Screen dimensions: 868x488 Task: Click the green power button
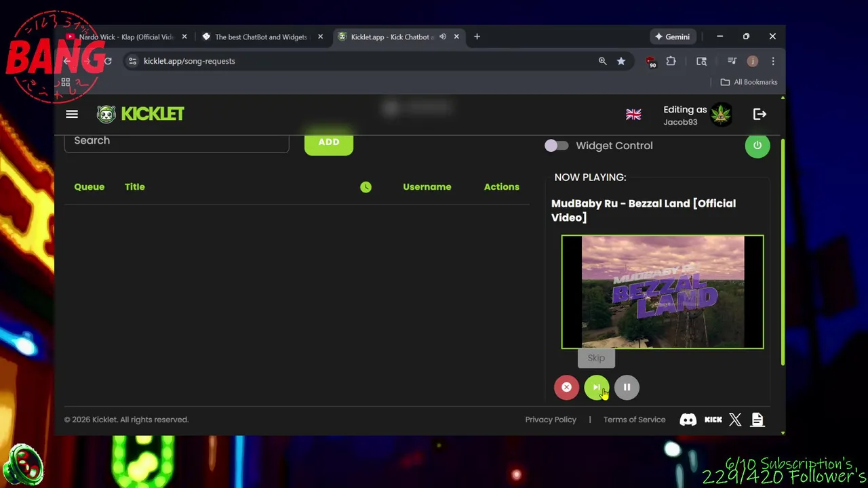click(757, 146)
